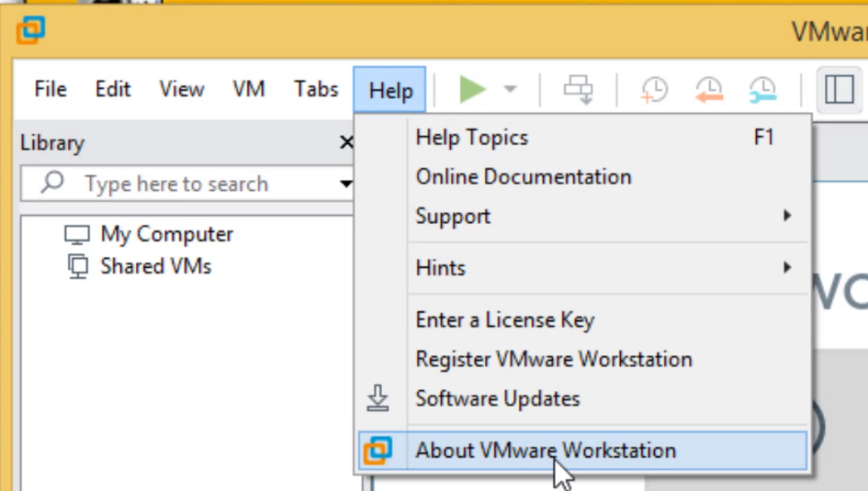This screenshot has width=868, height=491.
Task: Click the My Computer monitor icon
Action: click(76, 234)
